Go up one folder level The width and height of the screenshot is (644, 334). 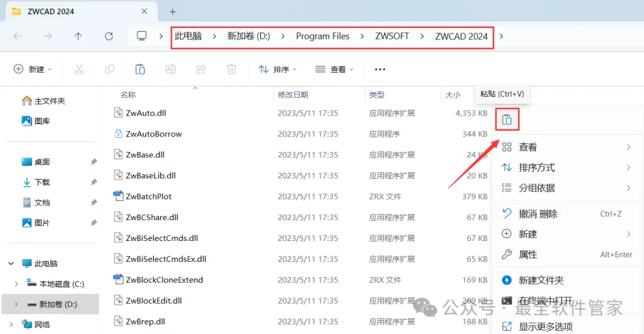click(78, 36)
